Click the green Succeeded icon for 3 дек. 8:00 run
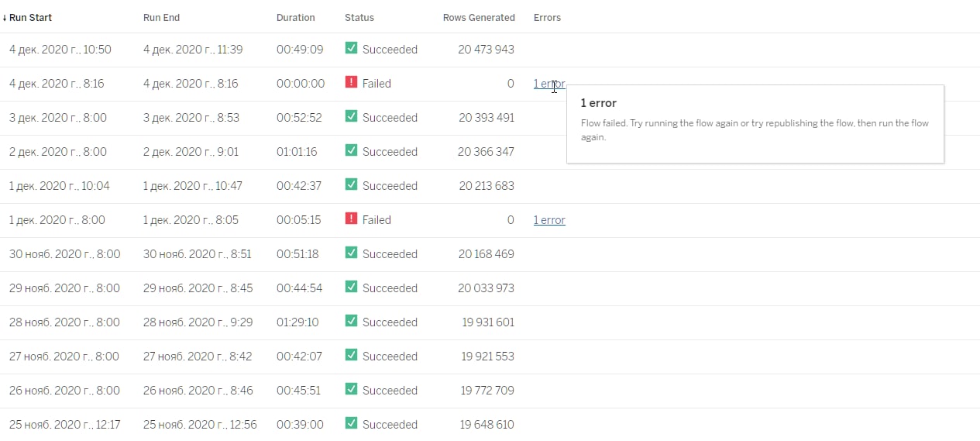This screenshot has height=441, width=980. pos(351,116)
